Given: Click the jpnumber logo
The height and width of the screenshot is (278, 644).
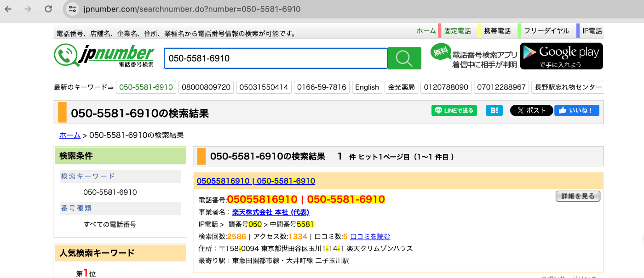Looking at the screenshot, I should click(104, 56).
